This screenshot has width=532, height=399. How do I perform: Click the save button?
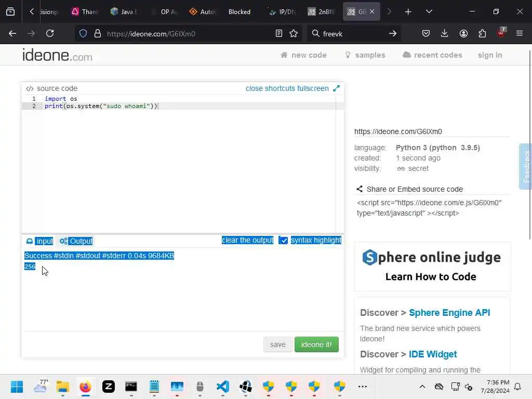click(277, 344)
